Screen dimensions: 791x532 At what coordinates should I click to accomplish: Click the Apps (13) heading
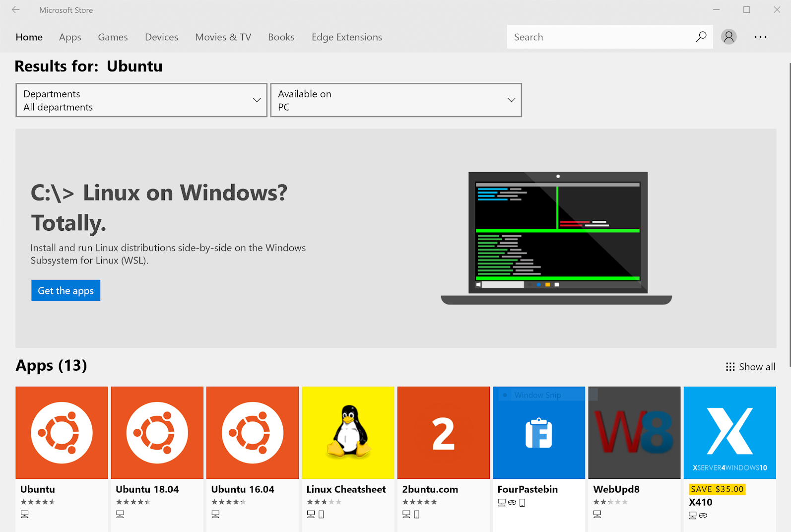[51, 366]
